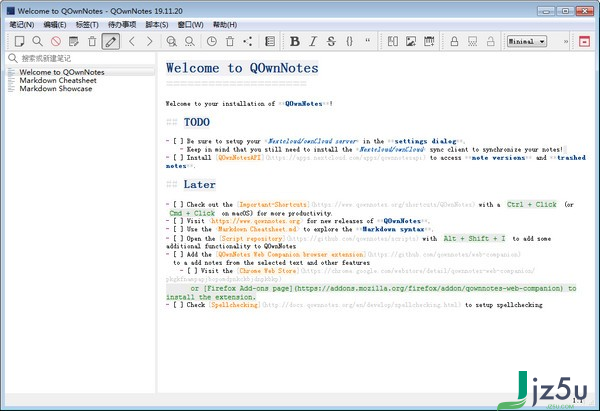
Task: Click the trash icon left of the pencil toggle
Action: pyautogui.click(x=92, y=41)
